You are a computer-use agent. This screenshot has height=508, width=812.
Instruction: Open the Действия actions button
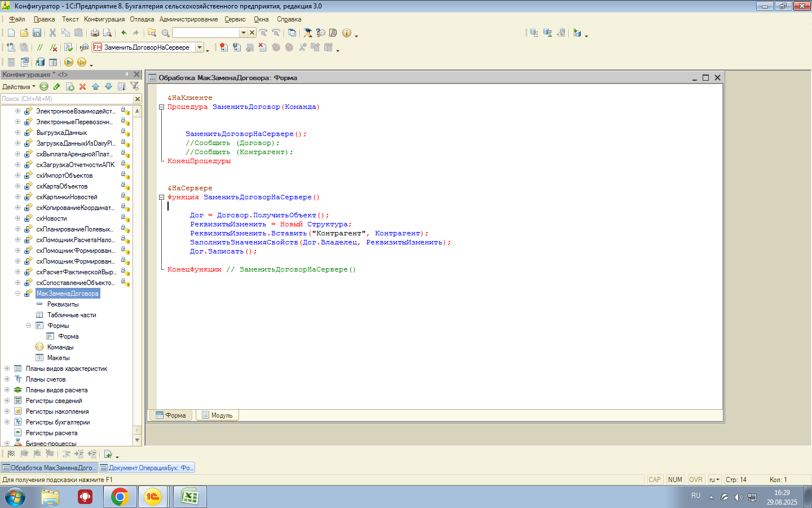[18, 87]
